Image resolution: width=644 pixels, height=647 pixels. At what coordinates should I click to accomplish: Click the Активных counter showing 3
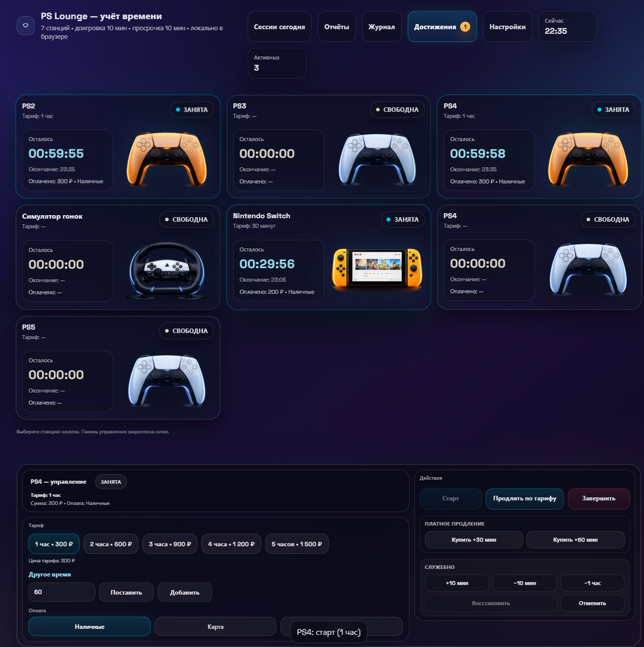pos(277,63)
